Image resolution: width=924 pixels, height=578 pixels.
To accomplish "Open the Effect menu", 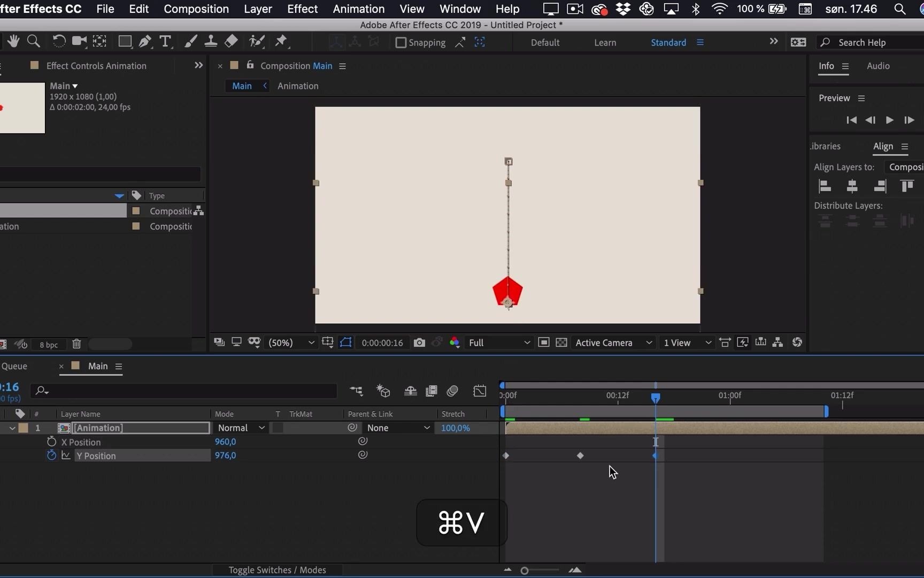I will pyautogui.click(x=303, y=9).
